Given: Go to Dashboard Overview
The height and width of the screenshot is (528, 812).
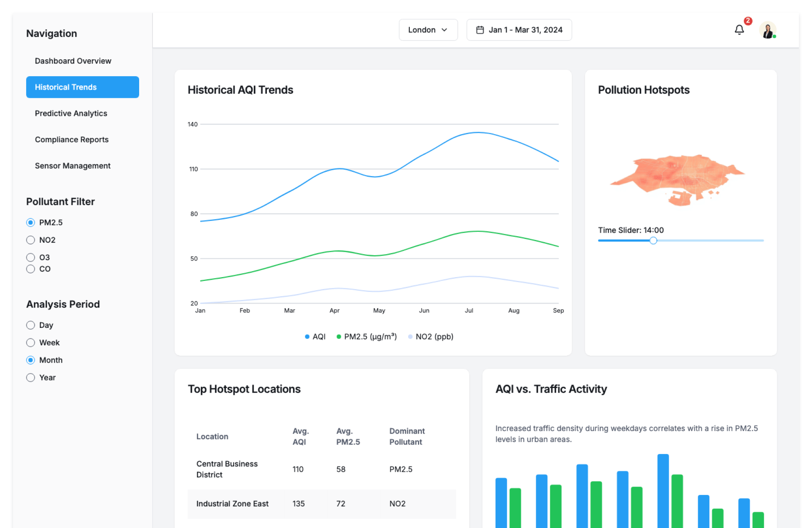Looking at the screenshot, I should pyautogui.click(x=73, y=61).
